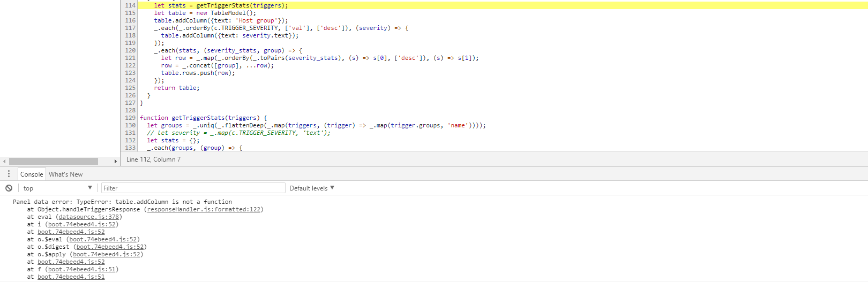Set a breakpoint on line number 115
868x282 pixels.
(x=130, y=13)
